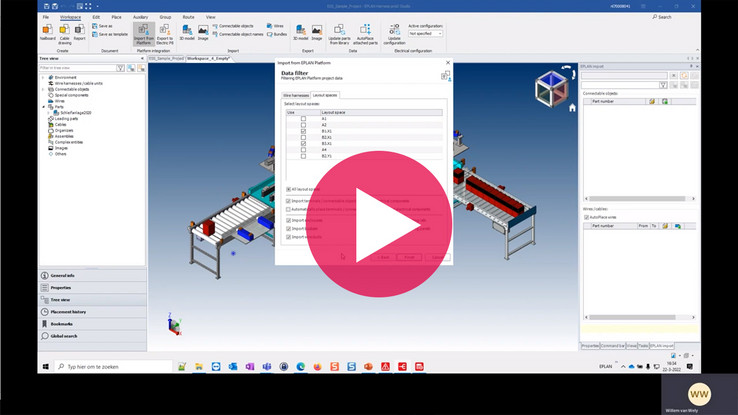Click the Search box in ribbon
This screenshot has width=738, height=415.
coord(662,17)
